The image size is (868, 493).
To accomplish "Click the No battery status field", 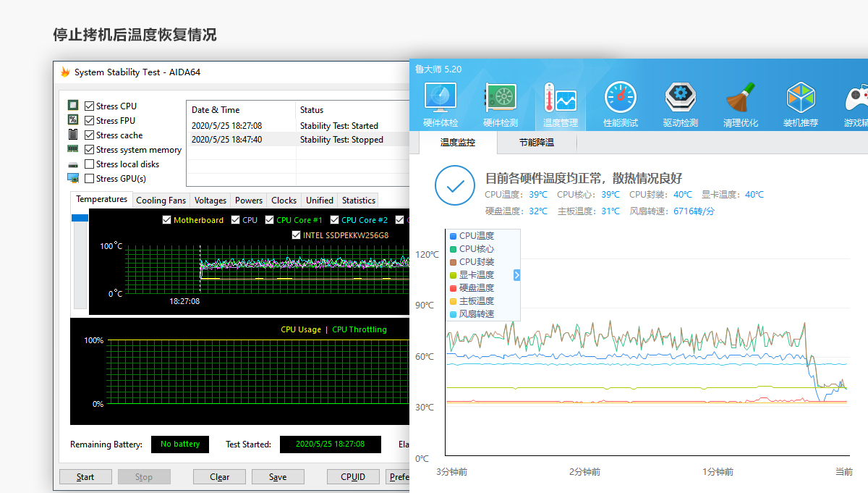I will tap(180, 444).
